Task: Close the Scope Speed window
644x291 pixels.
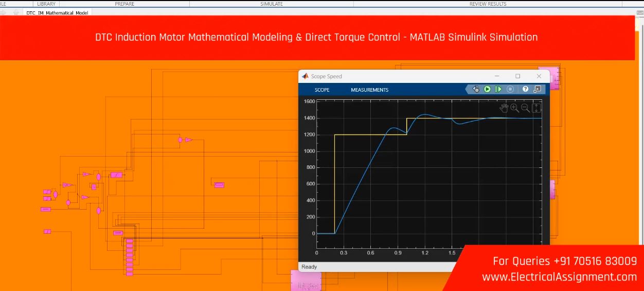Action: pyautogui.click(x=539, y=76)
